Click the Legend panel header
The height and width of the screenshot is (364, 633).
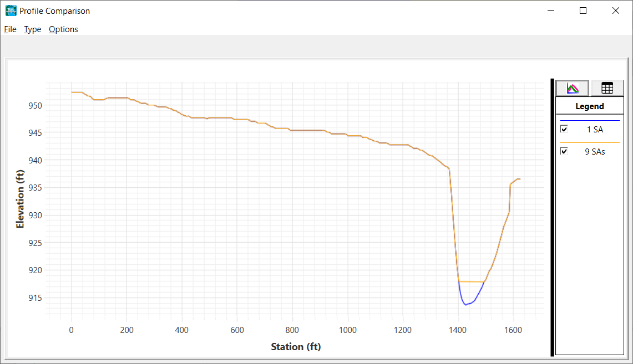pos(589,106)
